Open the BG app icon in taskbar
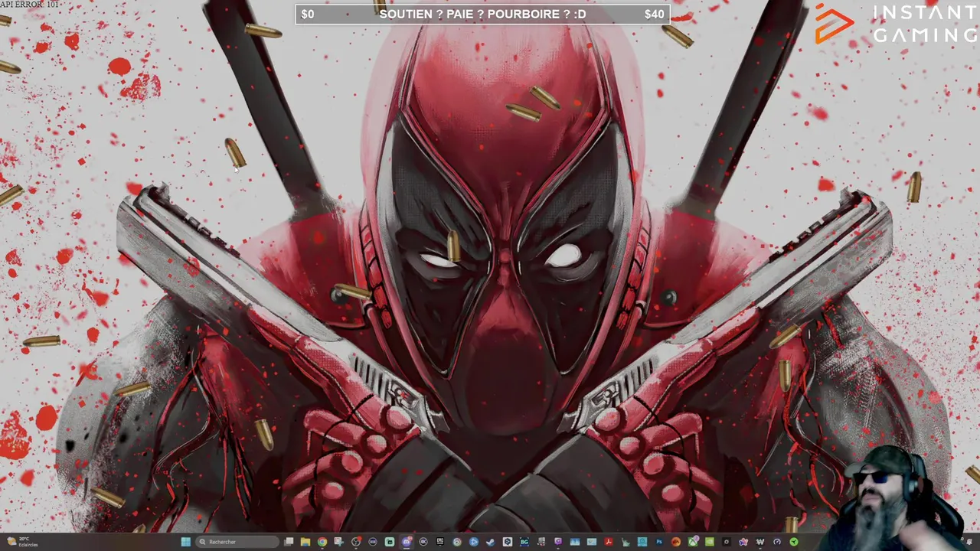980x551 pixels. 524,542
